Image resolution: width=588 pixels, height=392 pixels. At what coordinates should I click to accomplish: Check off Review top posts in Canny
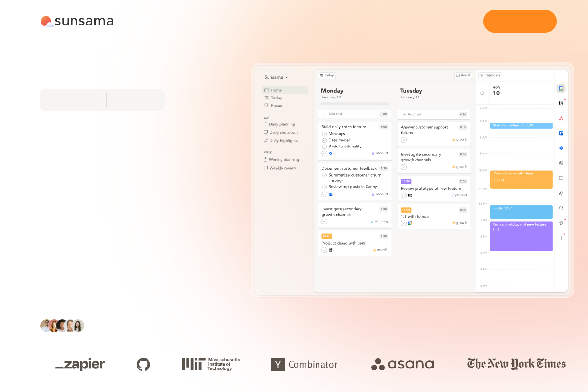pyautogui.click(x=324, y=187)
